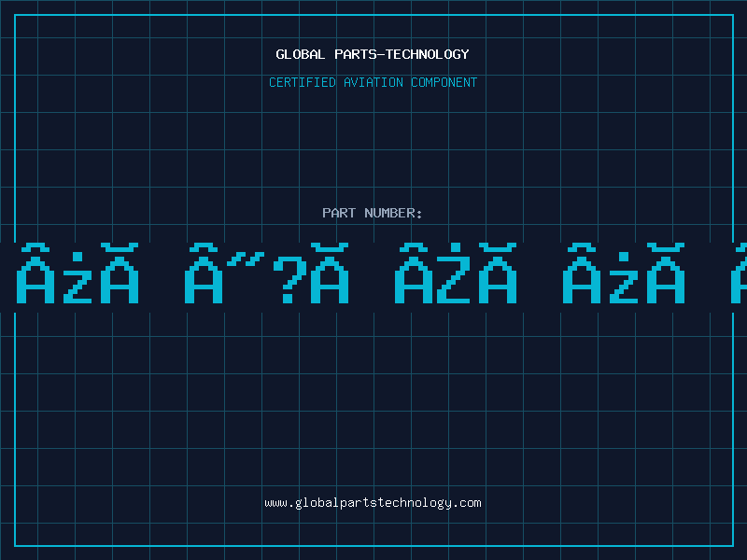Click the GLOBAL PARTS-TECHNOLOGY heading

coord(373,54)
